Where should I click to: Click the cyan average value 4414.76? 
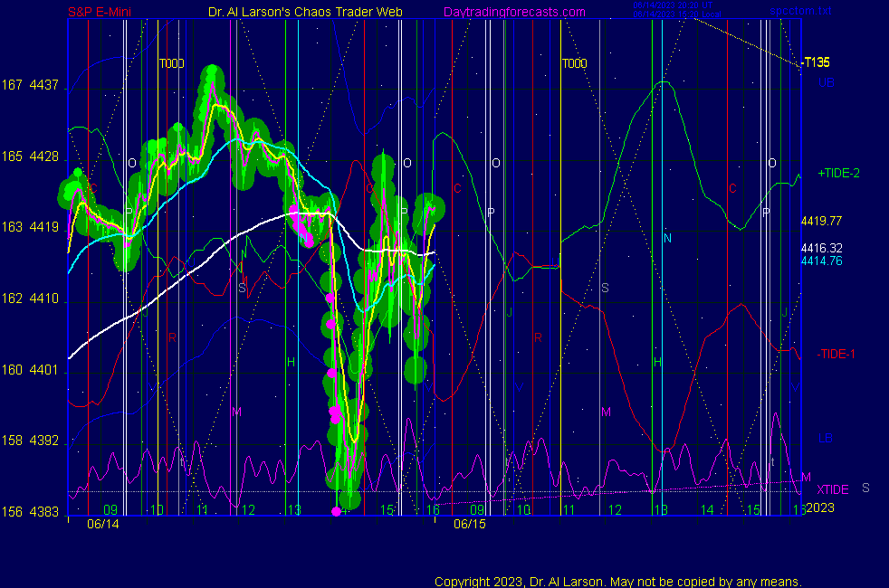[x=821, y=261]
